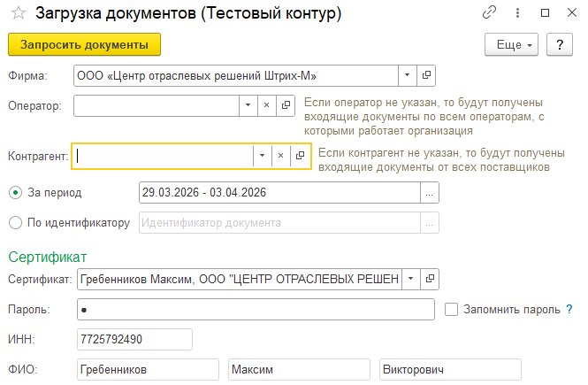Screen dimensions: 588x385
Task: Open the Контрагент record via its open icon
Action: pos(300,156)
